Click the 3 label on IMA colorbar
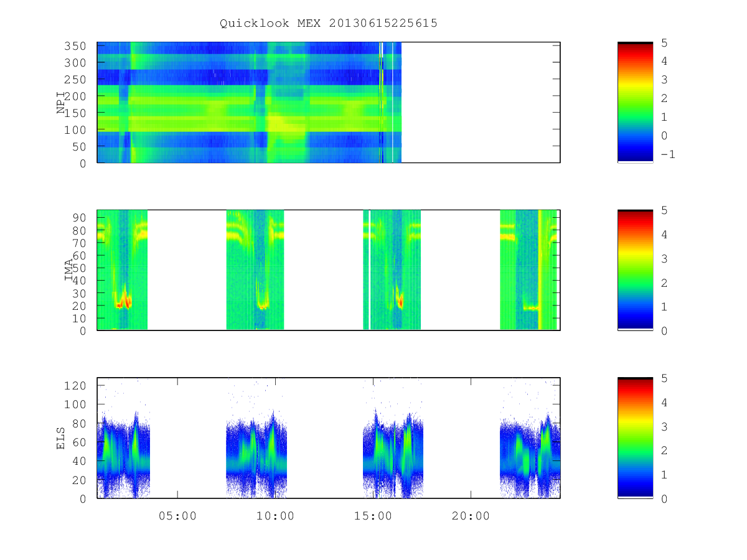The image size is (747, 560). (x=664, y=258)
